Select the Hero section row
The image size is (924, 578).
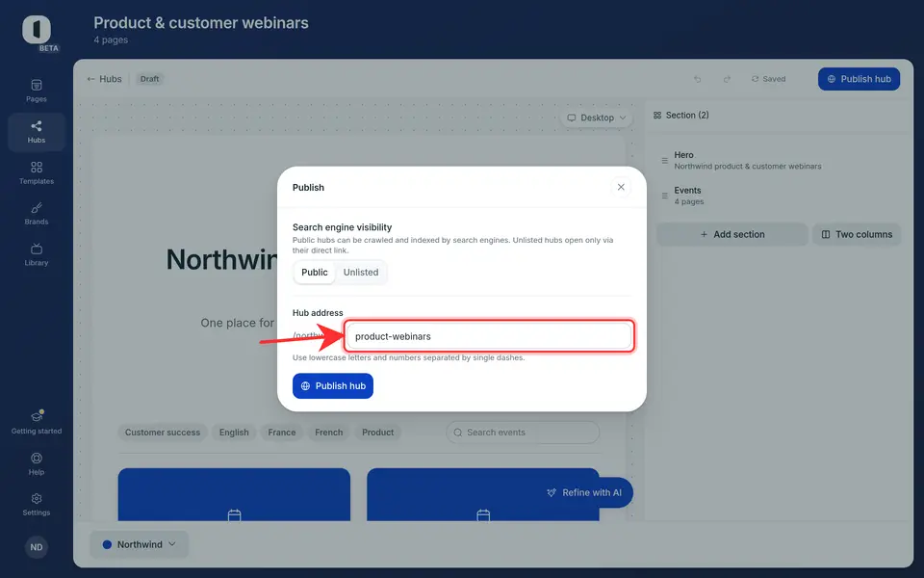coord(779,161)
